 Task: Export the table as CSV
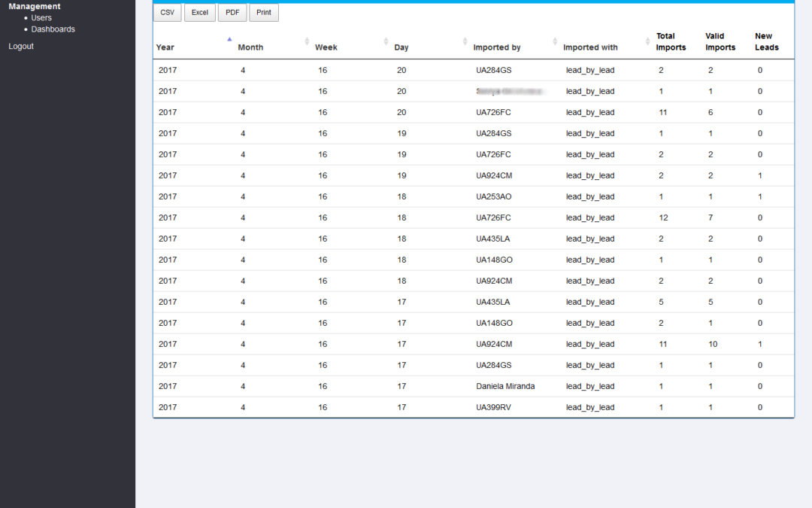[167, 13]
